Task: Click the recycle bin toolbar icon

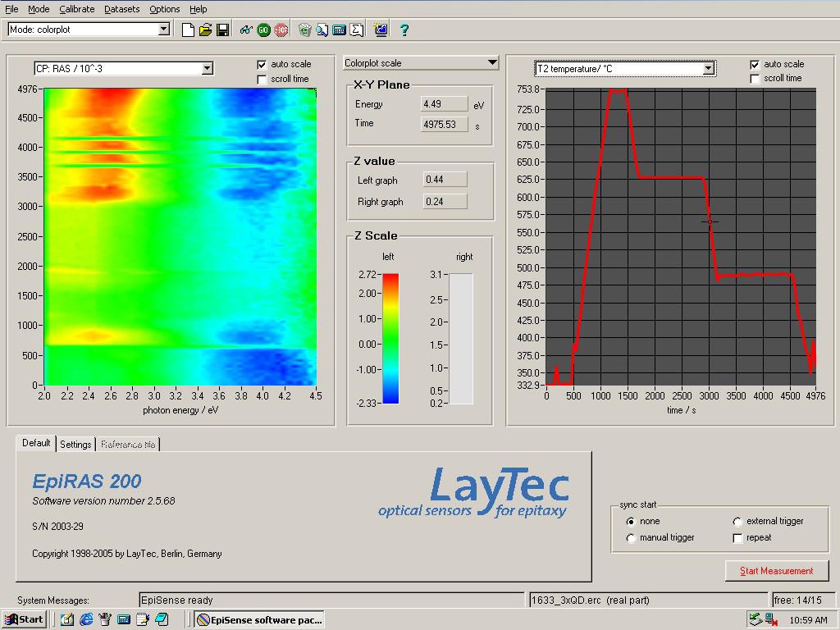Action: coord(304,30)
